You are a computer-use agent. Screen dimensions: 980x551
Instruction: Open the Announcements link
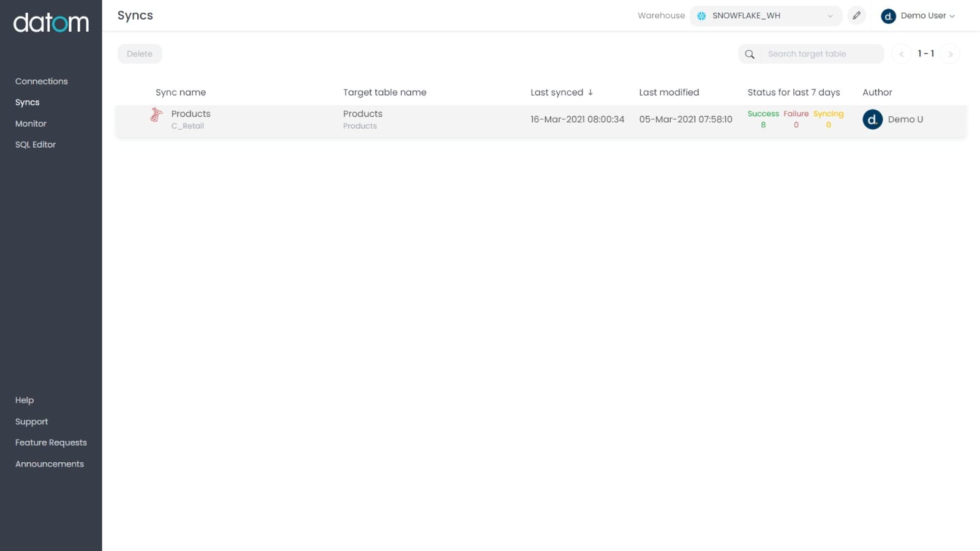tap(50, 464)
